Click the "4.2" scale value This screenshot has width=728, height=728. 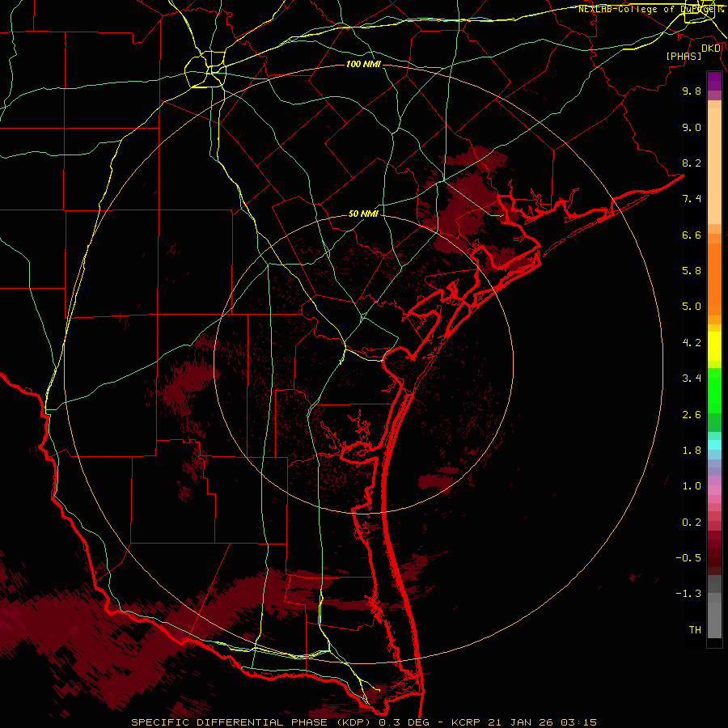point(692,343)
